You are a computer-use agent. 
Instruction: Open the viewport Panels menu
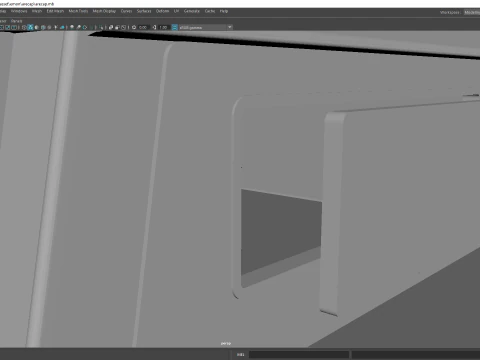click(x=16, y=21)
